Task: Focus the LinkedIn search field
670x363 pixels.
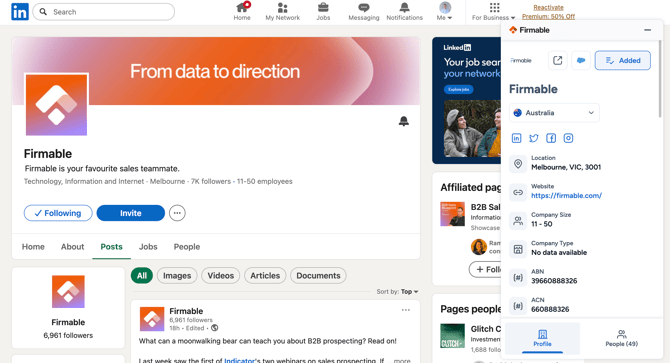Action: click(x=103, y=12)
